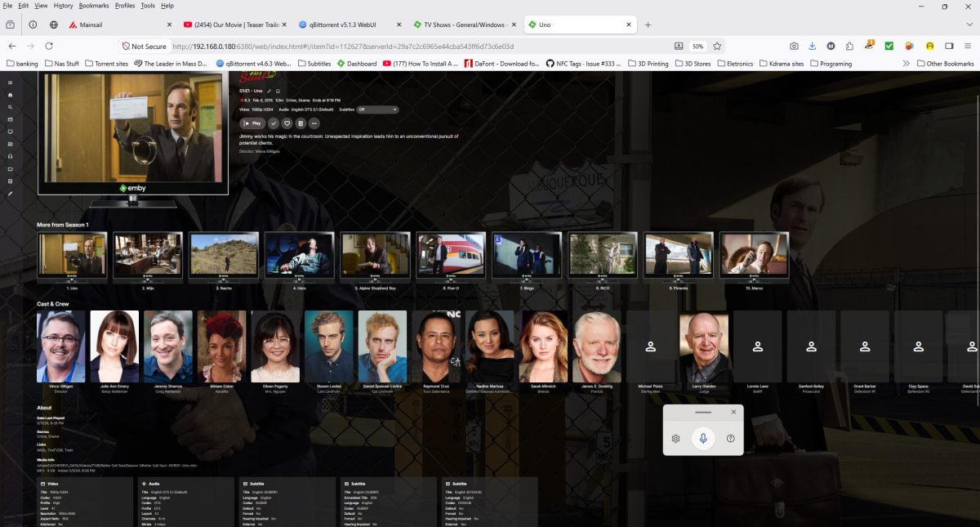Open Emby search from sidebar

point(10,107)
